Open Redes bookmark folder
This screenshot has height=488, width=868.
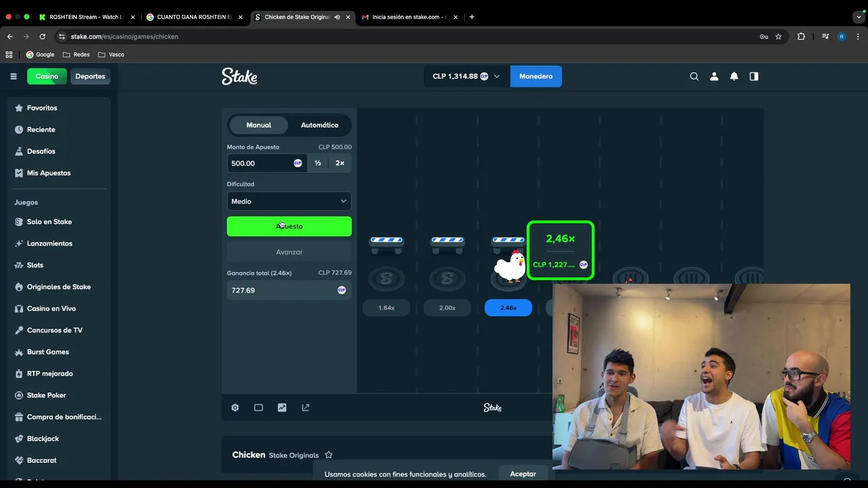pyautogui.click(x=76, y=54)
